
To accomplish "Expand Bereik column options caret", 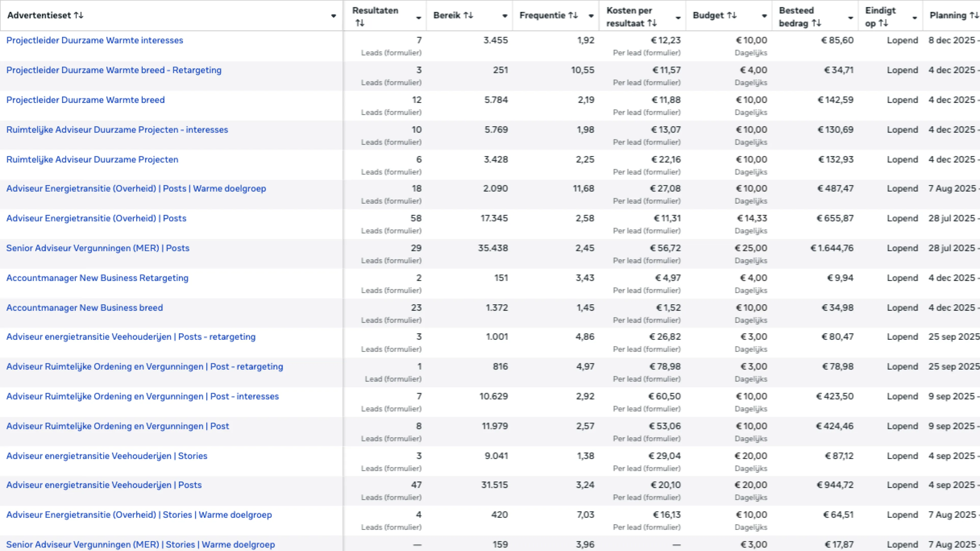I will click(x=505, y=16).
